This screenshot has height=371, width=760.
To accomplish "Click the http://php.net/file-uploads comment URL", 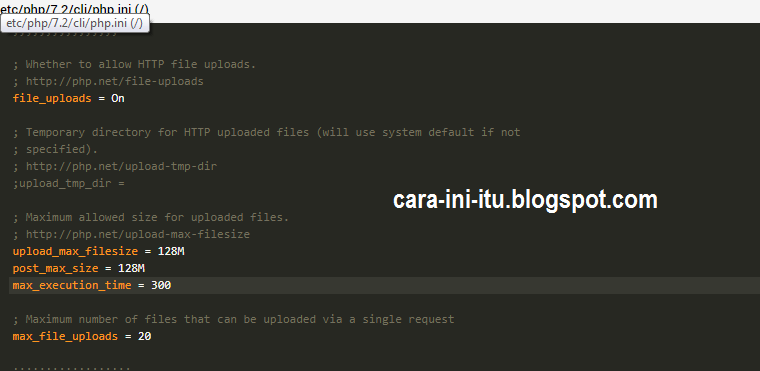I will 115,81.
